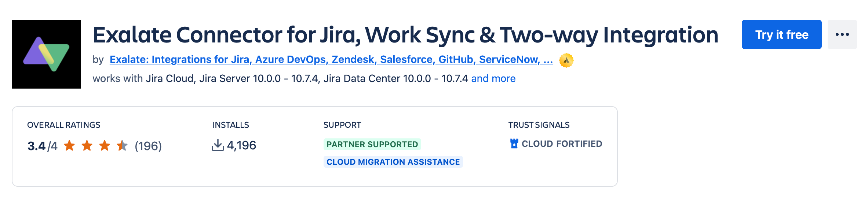868x205 pixels.
Task: Click the Partner Supported badge
Action: coord(372,144)
